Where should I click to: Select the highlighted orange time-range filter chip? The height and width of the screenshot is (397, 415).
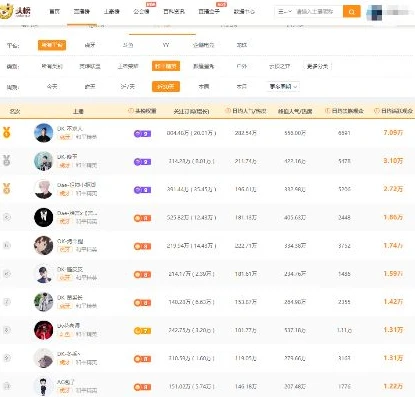pos(166,87)
